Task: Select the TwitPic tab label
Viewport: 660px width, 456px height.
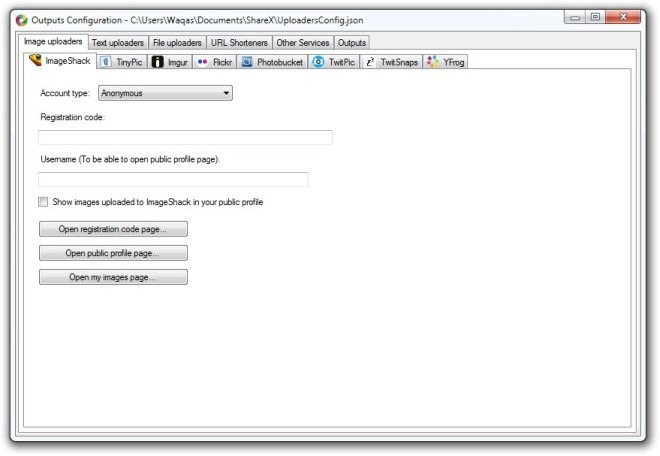Action: tap(342, 62)
